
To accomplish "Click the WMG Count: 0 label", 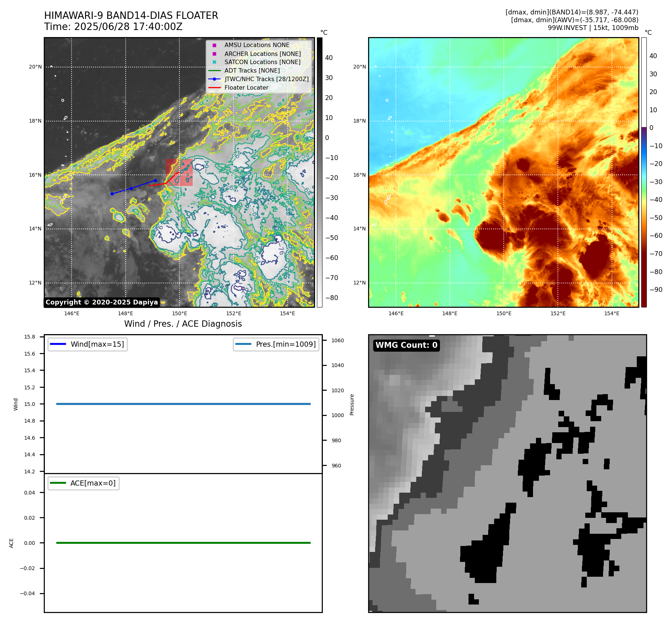I will click(407, 345).
